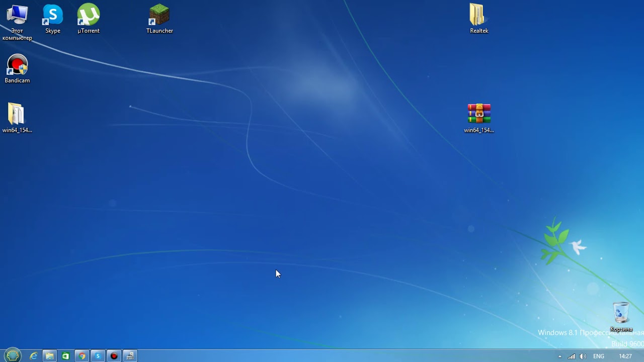The width and height of the screenshot is (644, 362).
Task: Select the Корзина recycle bin icon
Action: tap(621, 317)
